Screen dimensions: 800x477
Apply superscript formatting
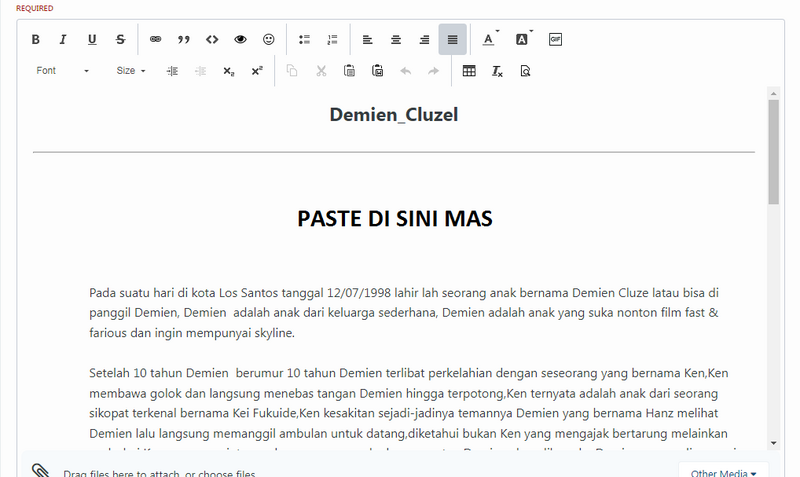pyautogui.click(x=257, y=71)
